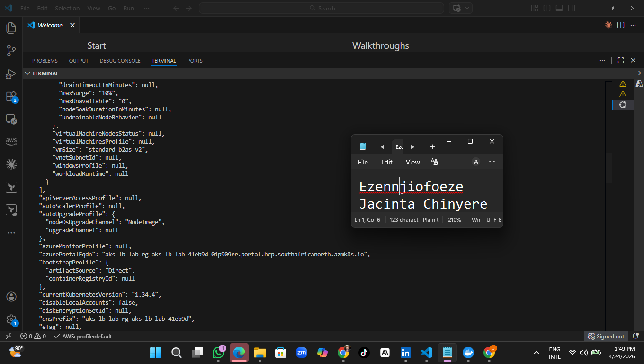
Task: Toggle Primary Side Bar visibility
Action: [x=547, y=8]
